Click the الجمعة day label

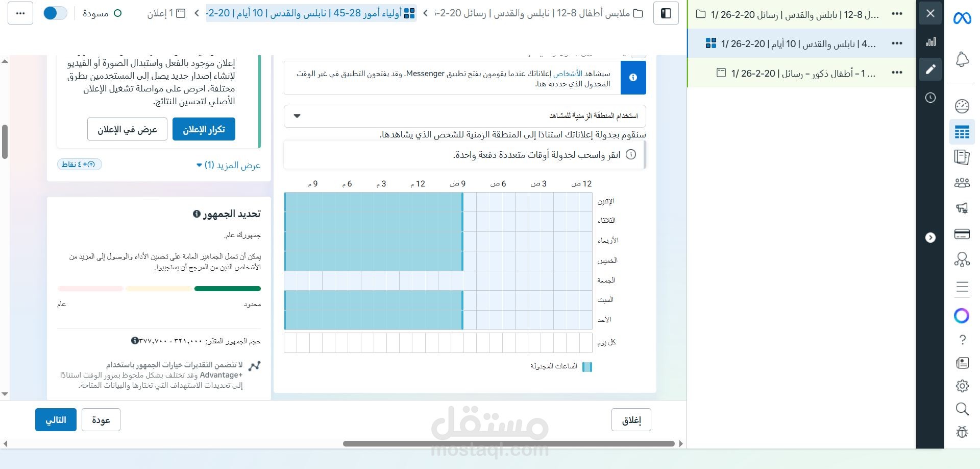[606, 280]
